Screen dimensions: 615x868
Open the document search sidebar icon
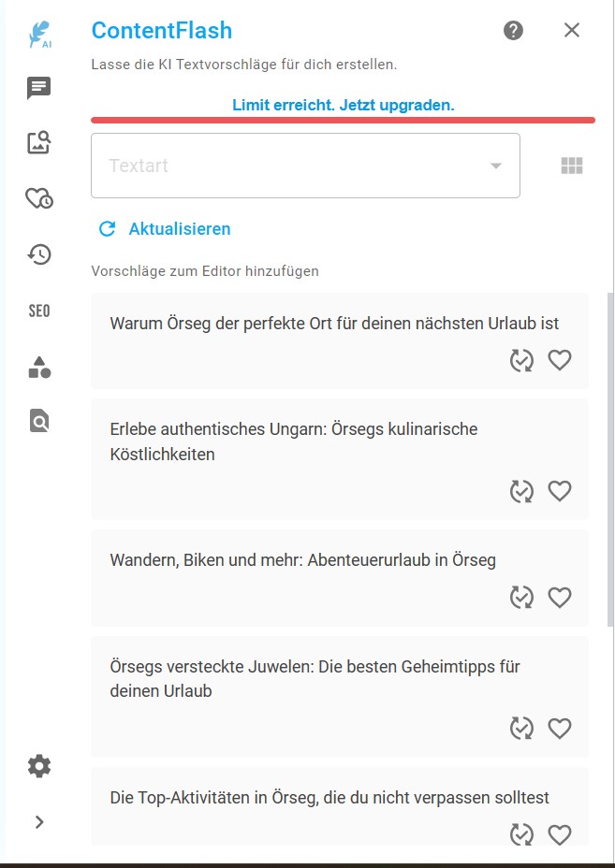(x=39, y=422)
